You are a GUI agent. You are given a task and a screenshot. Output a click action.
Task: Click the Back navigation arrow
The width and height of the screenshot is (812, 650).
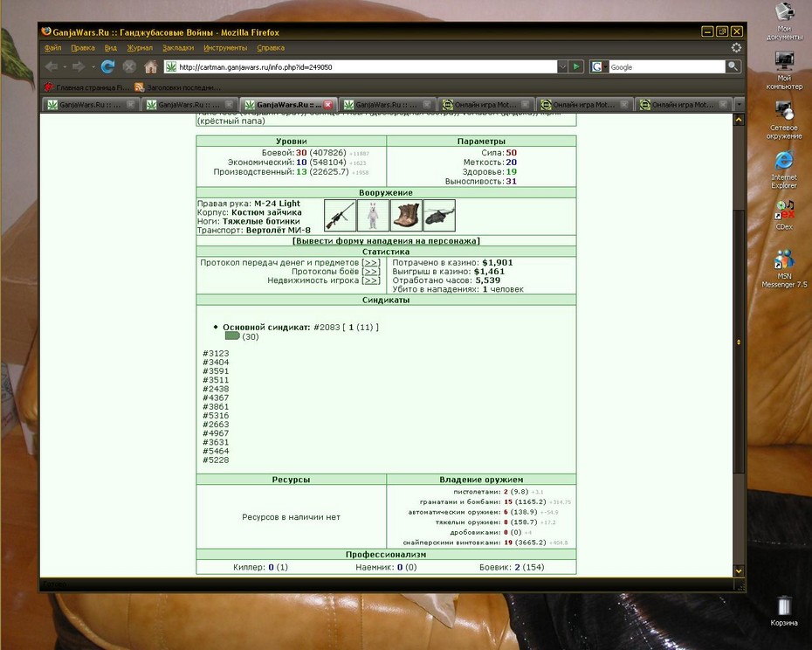click(x=51, y=67)
